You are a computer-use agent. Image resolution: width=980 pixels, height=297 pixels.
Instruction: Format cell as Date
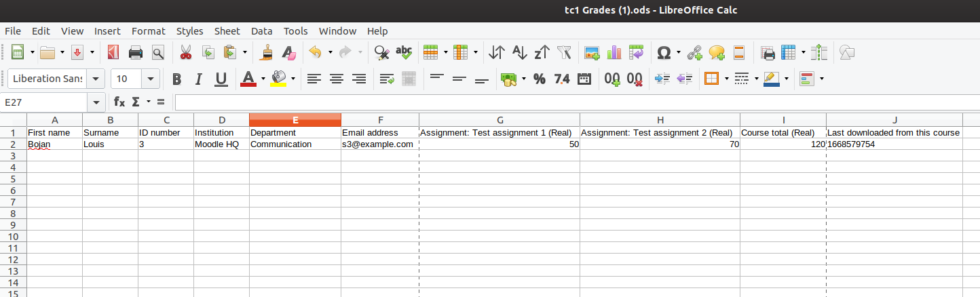tap(584, 79)
